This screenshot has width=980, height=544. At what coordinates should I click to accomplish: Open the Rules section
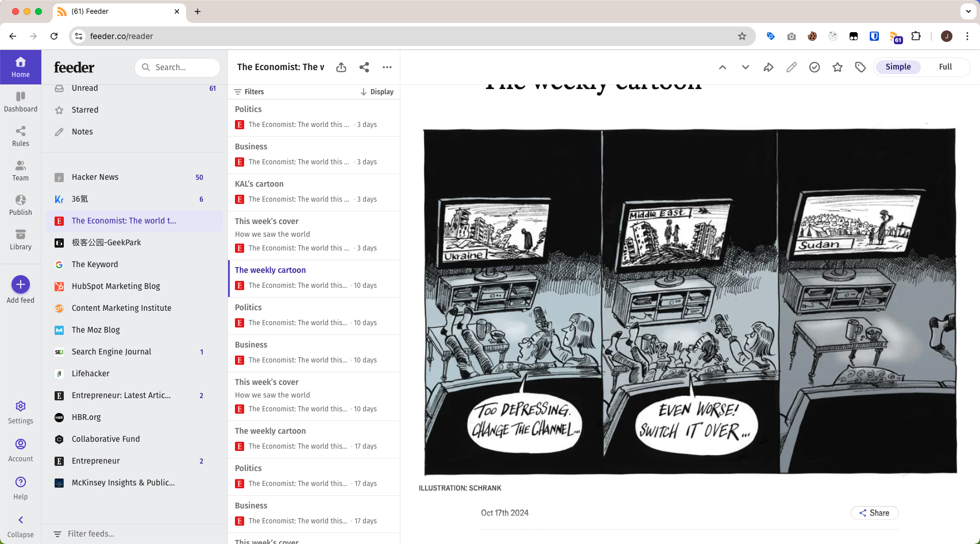(x=21, y=136)
